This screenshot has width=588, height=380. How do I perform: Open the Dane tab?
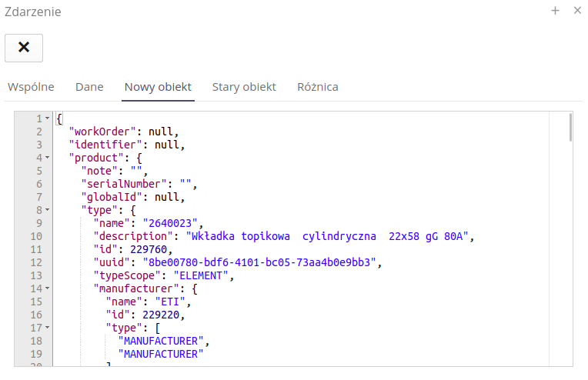89,87
